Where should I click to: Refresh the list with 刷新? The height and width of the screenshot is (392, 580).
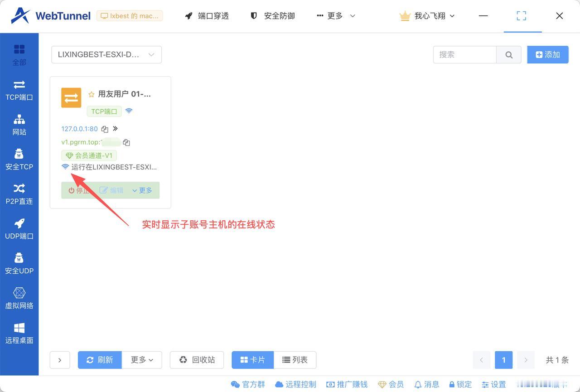click(x=100, y=360)
